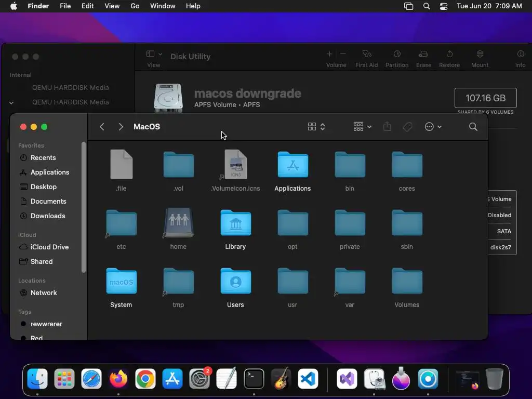Click Restore in Disk Utility toolbar
Image resolution: width=532 pixels, height=399 pixels.
click(x=449, y=59)
